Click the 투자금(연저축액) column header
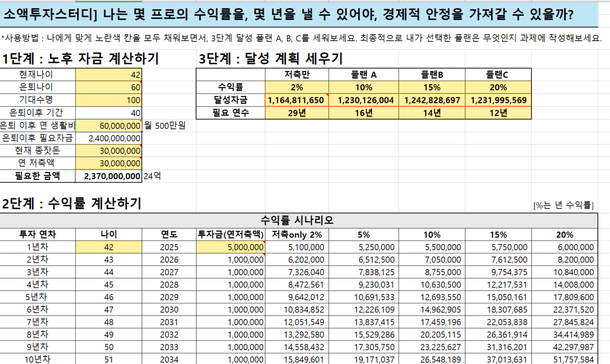This screenshot has height=364, width=610. coord(230,234)
